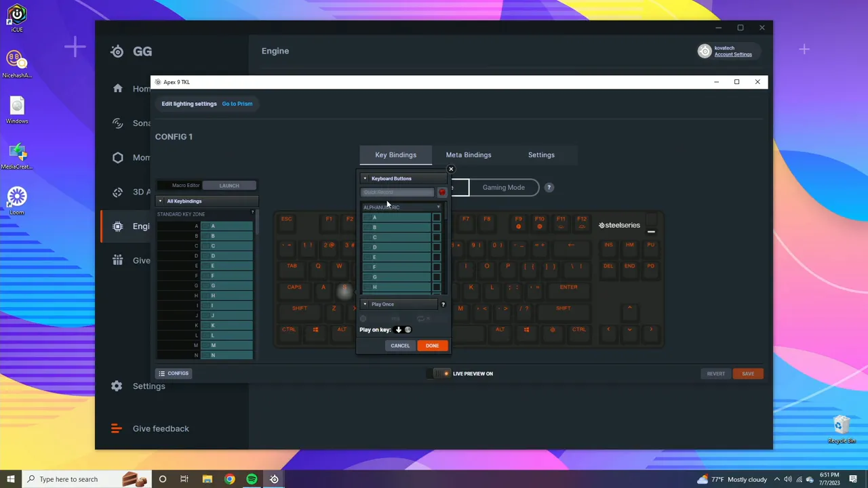The width and height of the screenshot is (868, 488).
Task: Switch to the Meta Bindings tab
Action: 469,155
